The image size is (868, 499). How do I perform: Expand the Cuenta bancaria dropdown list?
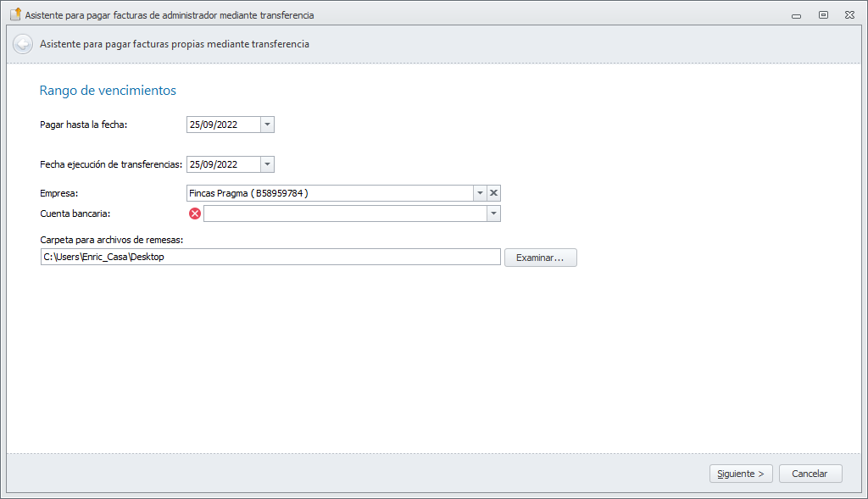[493, 213]
